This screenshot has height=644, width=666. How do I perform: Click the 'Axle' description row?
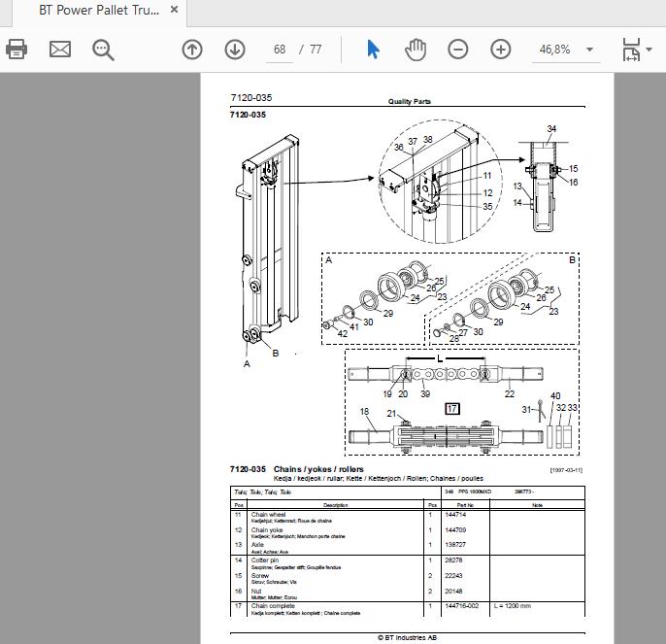point(336,548)
